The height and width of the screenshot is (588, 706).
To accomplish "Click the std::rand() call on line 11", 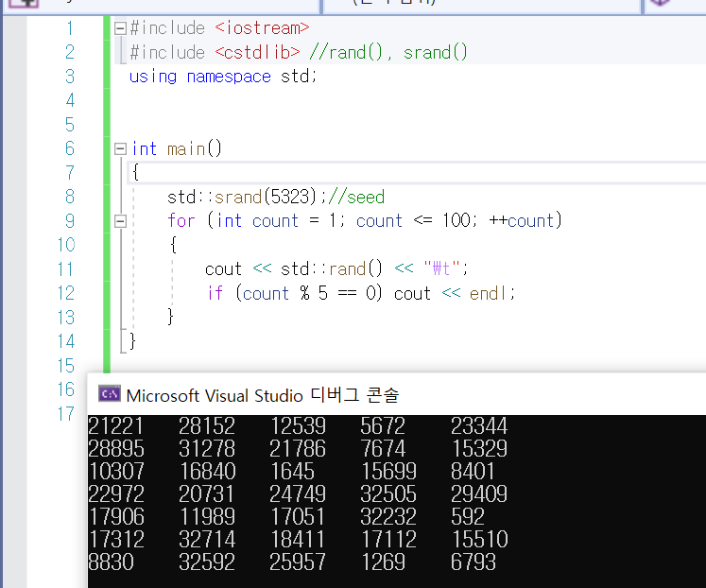I will pos(332,268).
